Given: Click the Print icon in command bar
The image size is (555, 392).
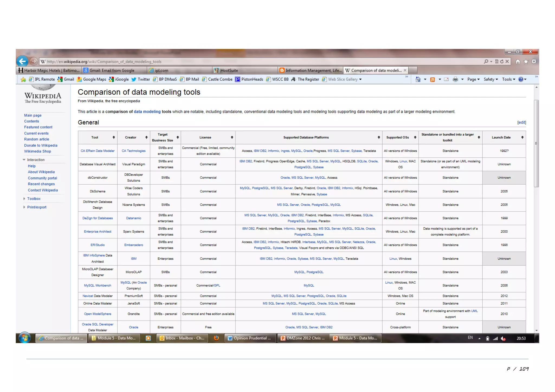Looking at the screenshot, I should [455, 79].
